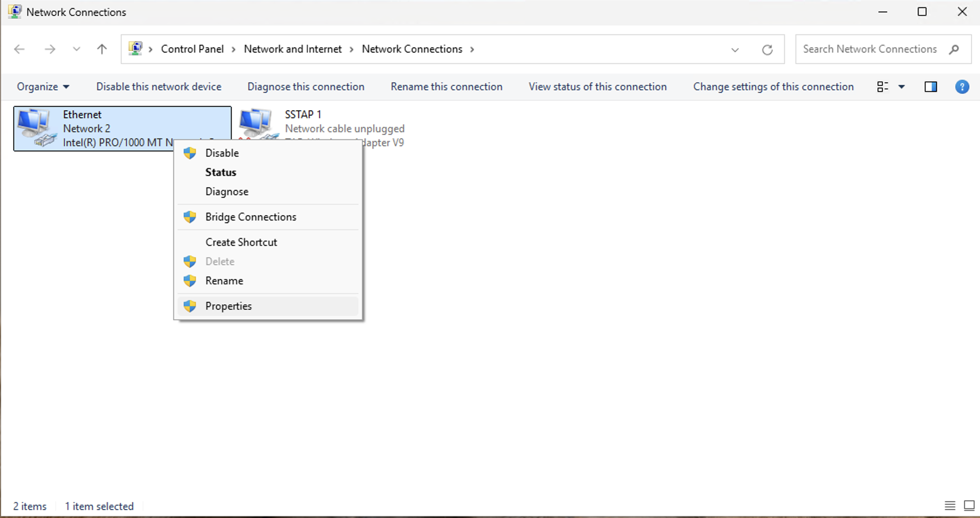Open the recent locations chevron
The image size is (980, 518).
(76, 49)
